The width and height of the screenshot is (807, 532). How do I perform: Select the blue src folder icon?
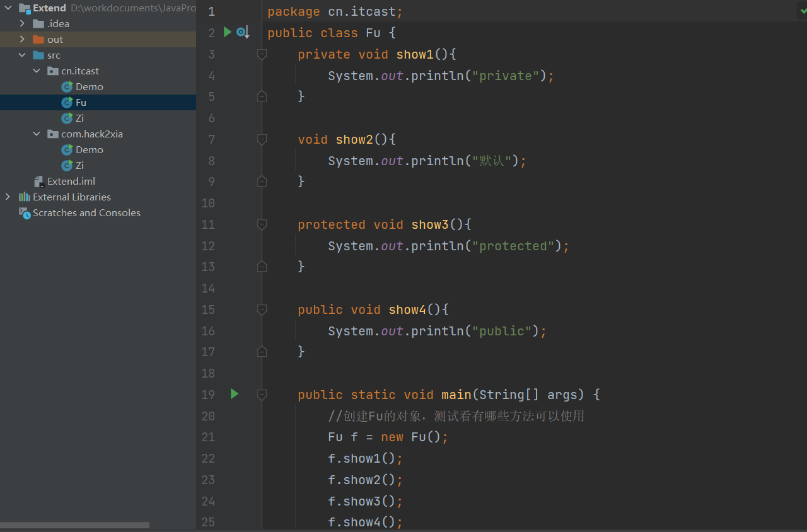[x=38, y=55]
